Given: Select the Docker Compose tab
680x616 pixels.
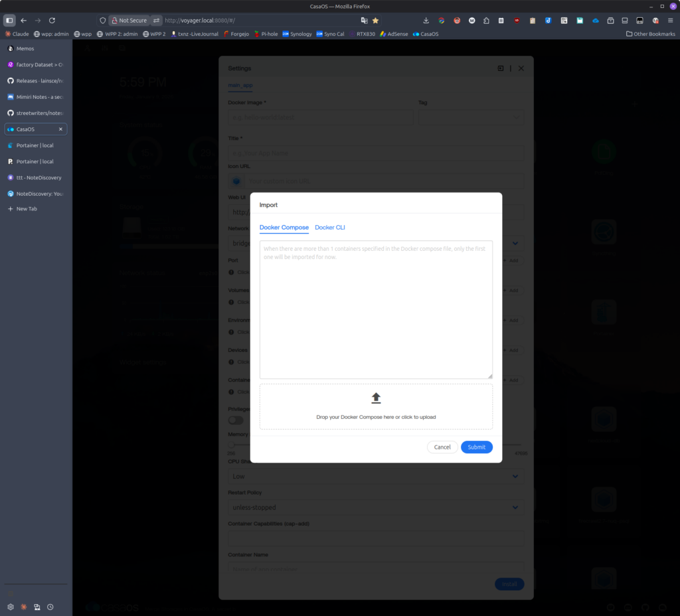Looking at the screenshot, I should (x=284, y=228).
